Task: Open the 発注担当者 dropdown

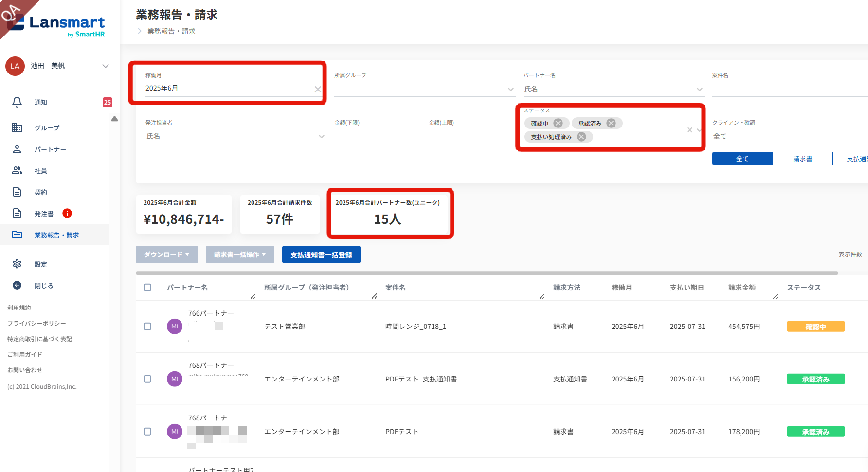Action: pyautogui.click(x=235, y=136)
